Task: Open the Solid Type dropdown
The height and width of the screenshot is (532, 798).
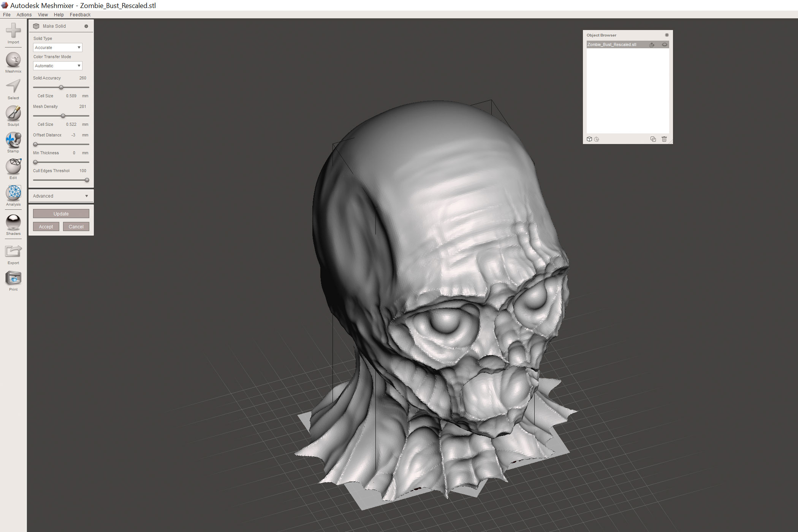Action: coord(58,47)
